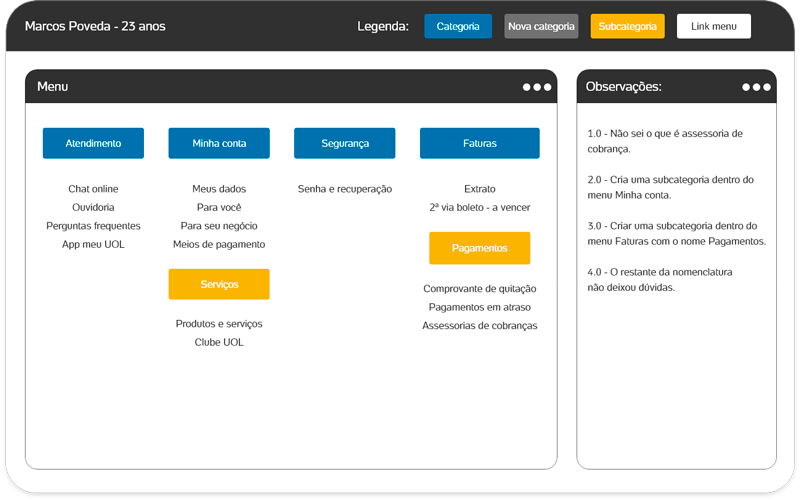Open the Chat online link
800x500 pixels.
(93, 189)
